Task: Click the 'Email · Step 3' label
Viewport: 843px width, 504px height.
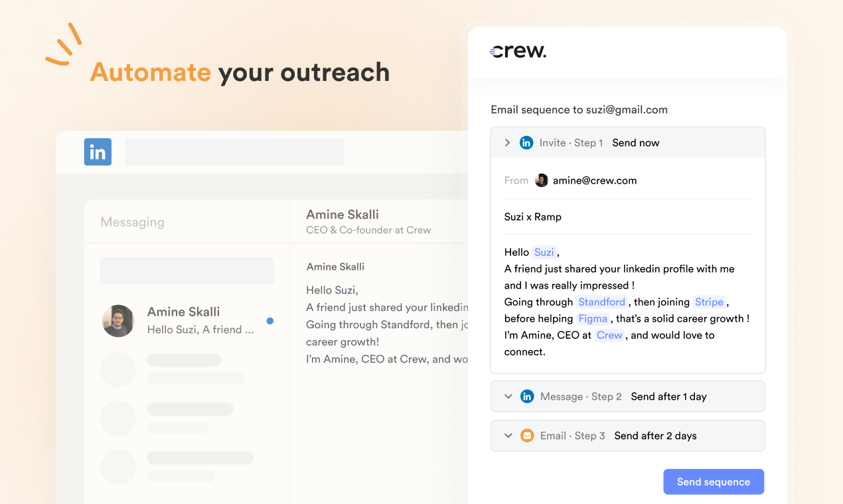Action: [x=573, y=436]
